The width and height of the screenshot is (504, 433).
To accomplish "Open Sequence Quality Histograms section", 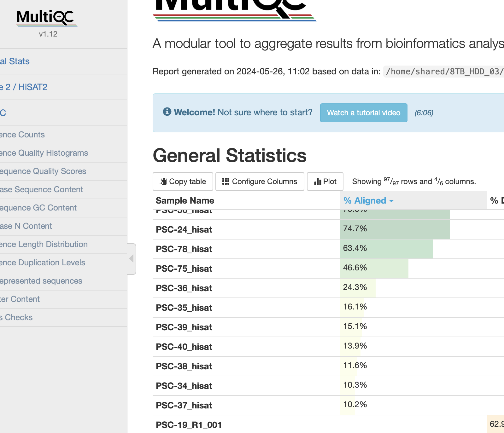I will [44, 153].
